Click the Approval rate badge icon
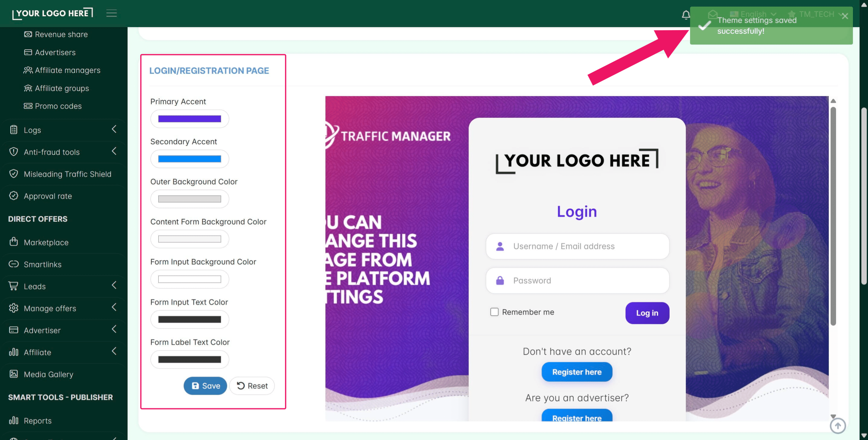Screen dimensions: 868x440 pos(14,195)
